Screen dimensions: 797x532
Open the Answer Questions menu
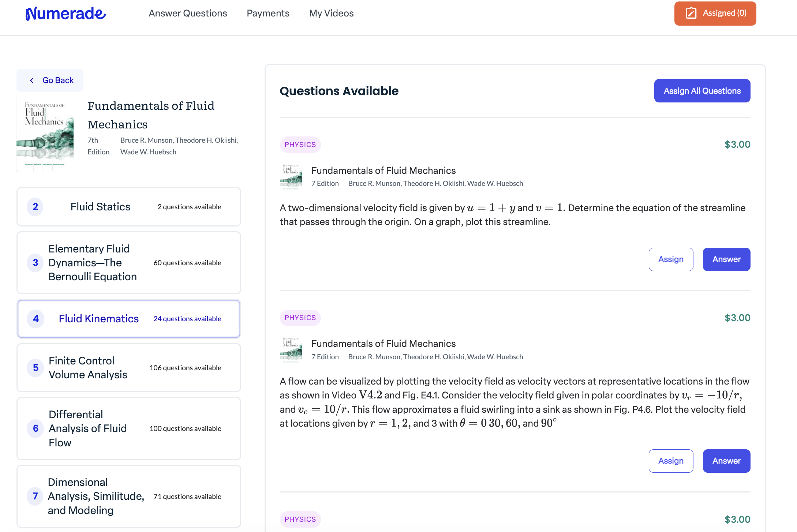tap(188, 14)
